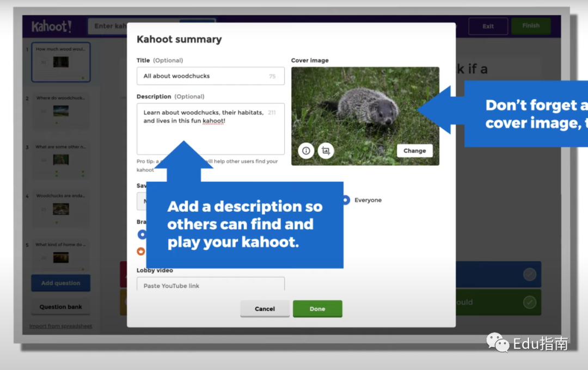Click the 'Title (Optional)' label
The image size is (588, 370).
click(x=160, y=60)
